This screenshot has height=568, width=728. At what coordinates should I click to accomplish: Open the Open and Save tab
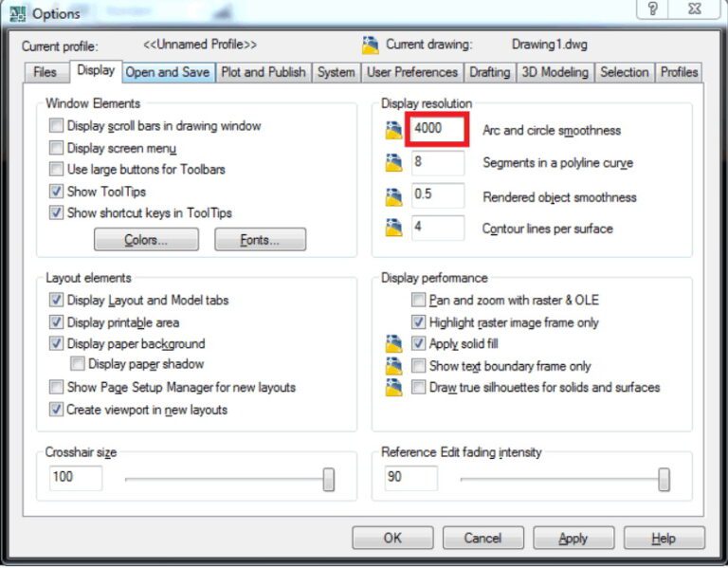click(x=168, y=72)
